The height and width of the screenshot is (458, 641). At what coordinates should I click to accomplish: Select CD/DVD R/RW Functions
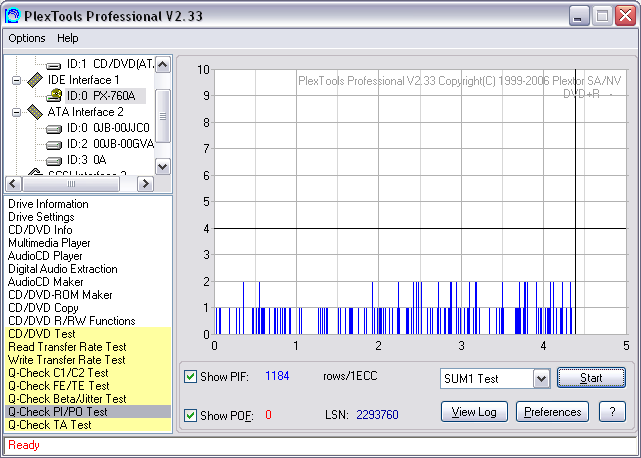72,321
